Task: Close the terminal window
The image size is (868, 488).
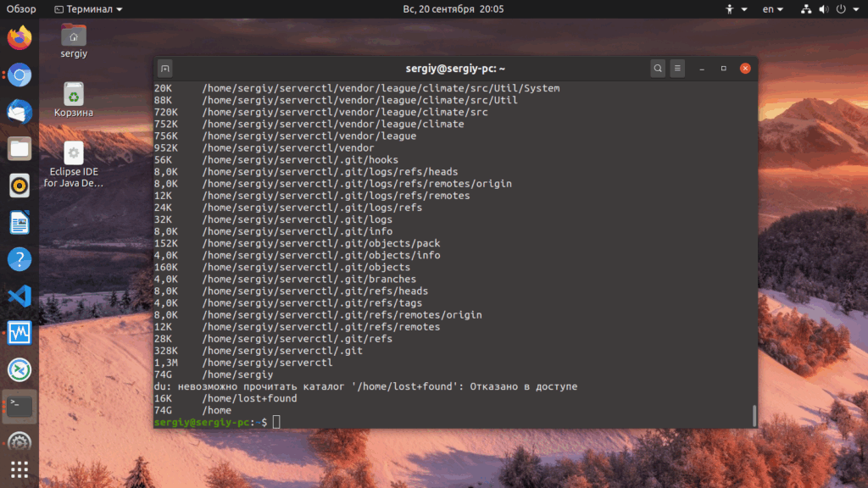Action: 745,69
